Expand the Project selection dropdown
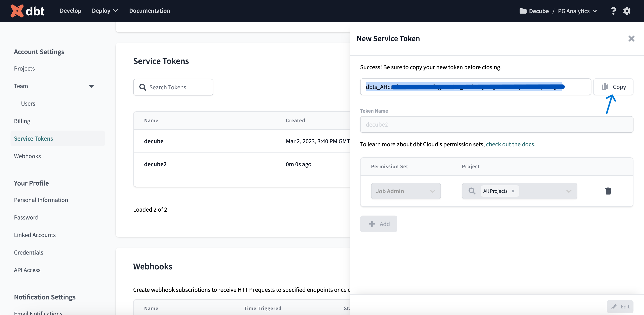This screenshot has width=644, height=315. tap(568, 191)
